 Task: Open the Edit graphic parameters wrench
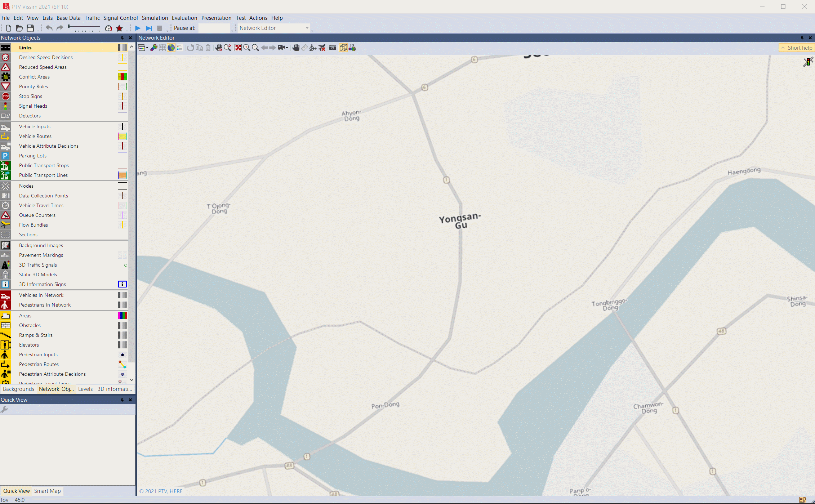click(154, 48)
